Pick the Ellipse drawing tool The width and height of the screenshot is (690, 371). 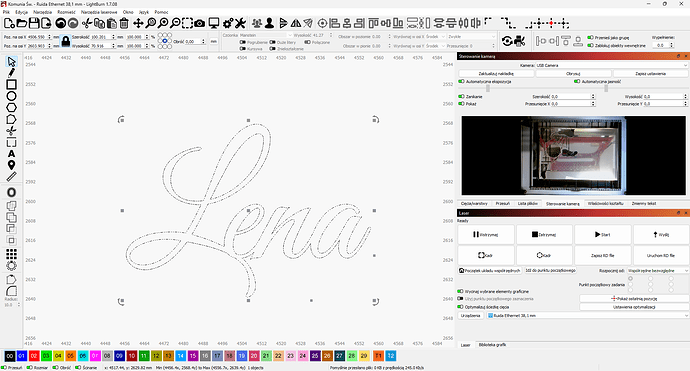11,96
